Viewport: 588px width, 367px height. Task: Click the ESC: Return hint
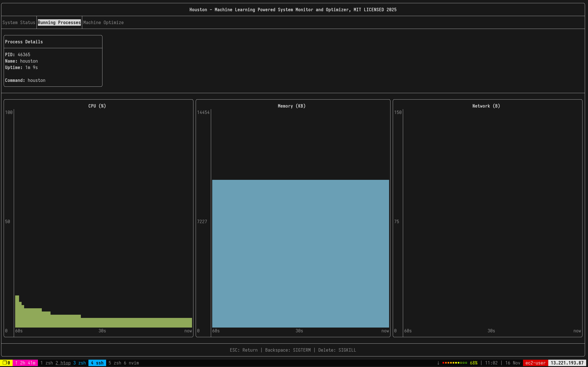[243, 350]
